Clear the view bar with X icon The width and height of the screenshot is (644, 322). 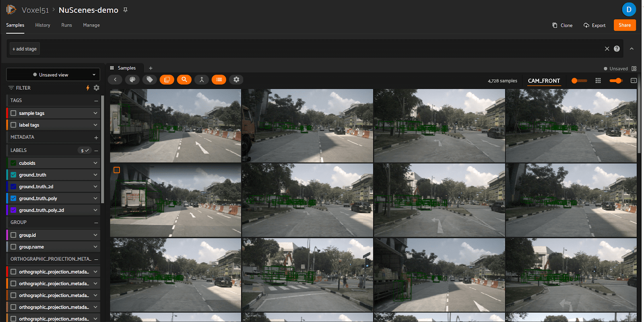pos(607,49)
